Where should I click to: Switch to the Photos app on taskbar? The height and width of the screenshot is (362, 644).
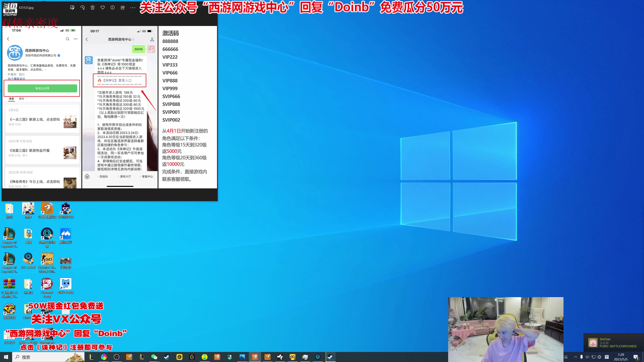(x=242, y=357)
